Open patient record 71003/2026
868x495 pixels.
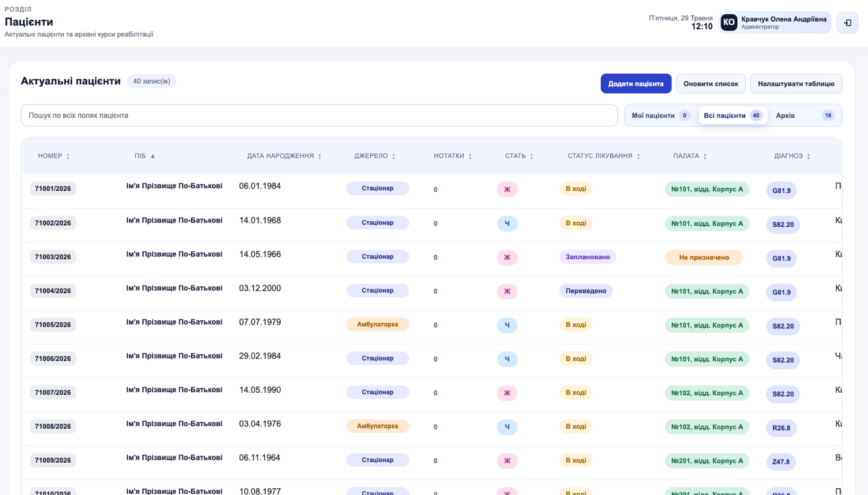tap(53, 256)
